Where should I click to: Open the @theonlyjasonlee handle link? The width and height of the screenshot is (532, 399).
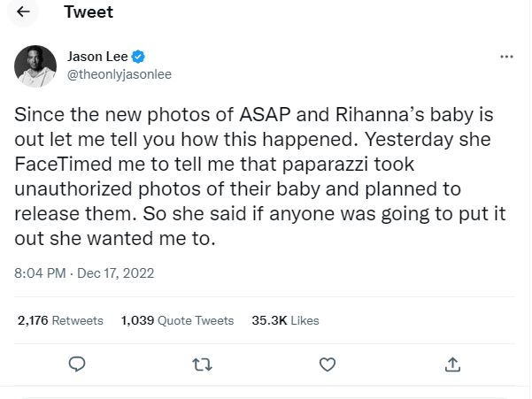120,74
